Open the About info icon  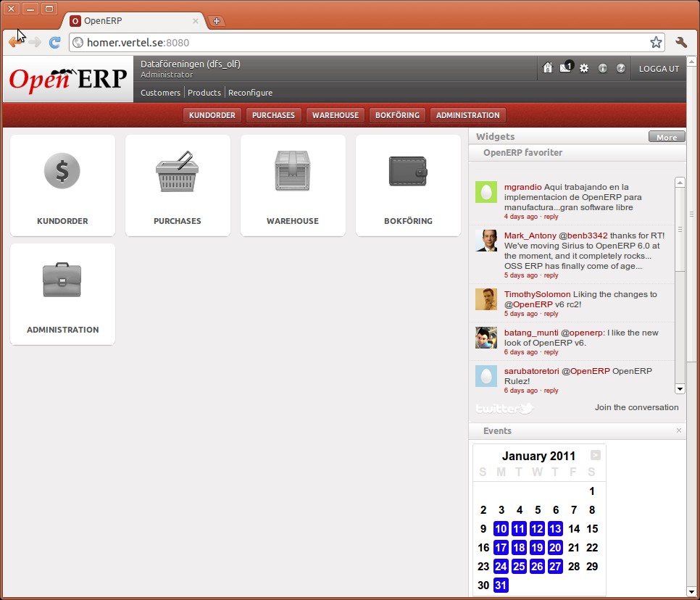click(603, 68)
